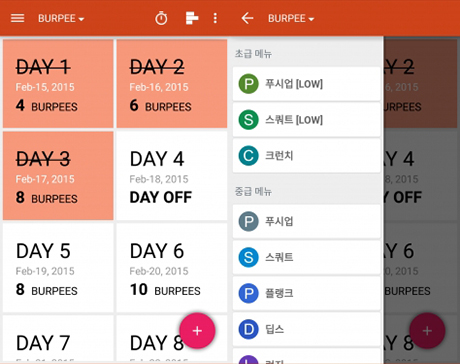Open the DAY 4 day off card

click(172, 176)
